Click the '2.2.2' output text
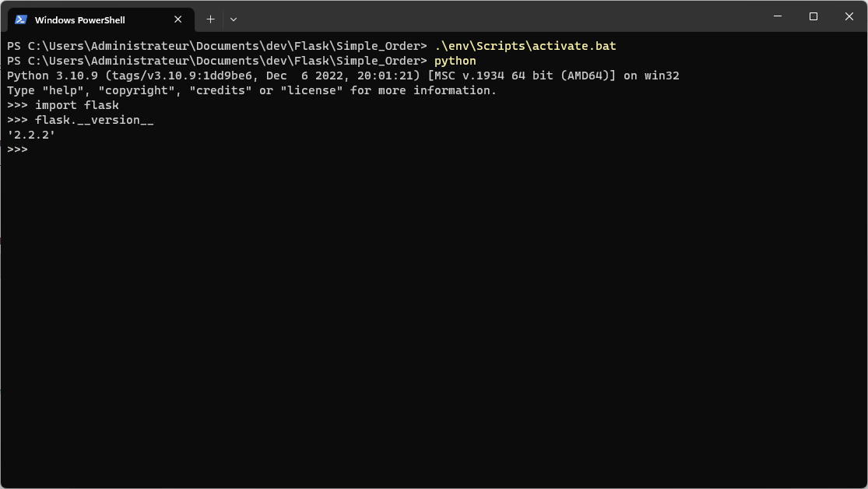Image resolution: width=868 pixels, height=489 pixels. 31,135
